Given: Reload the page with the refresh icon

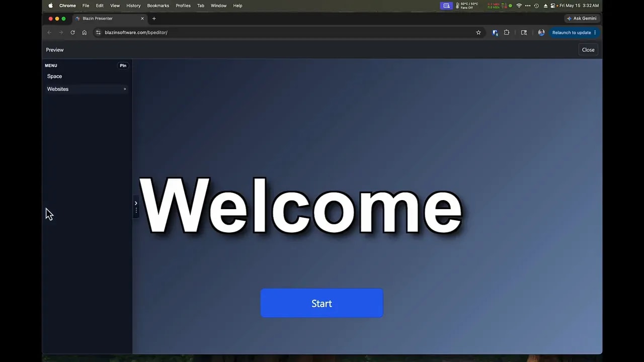Looking at the screenshot, I should pyautogui.click(x=72, y=33).
